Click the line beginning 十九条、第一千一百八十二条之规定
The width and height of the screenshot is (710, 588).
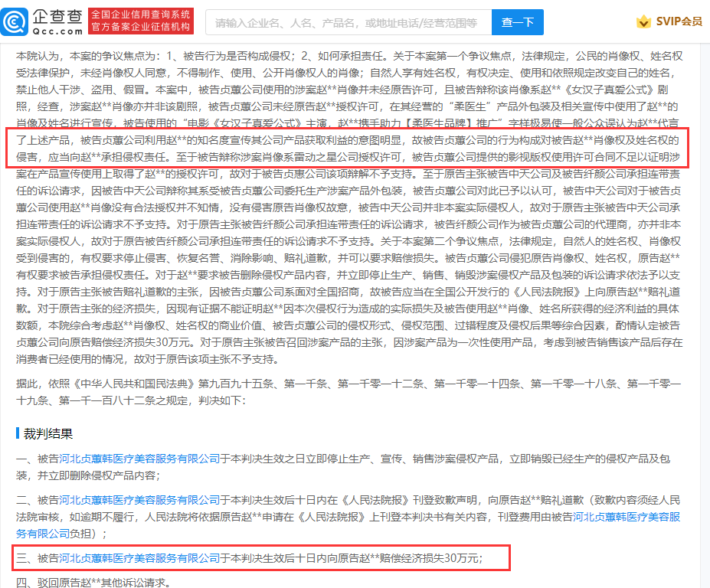click(x=131, y=400)
